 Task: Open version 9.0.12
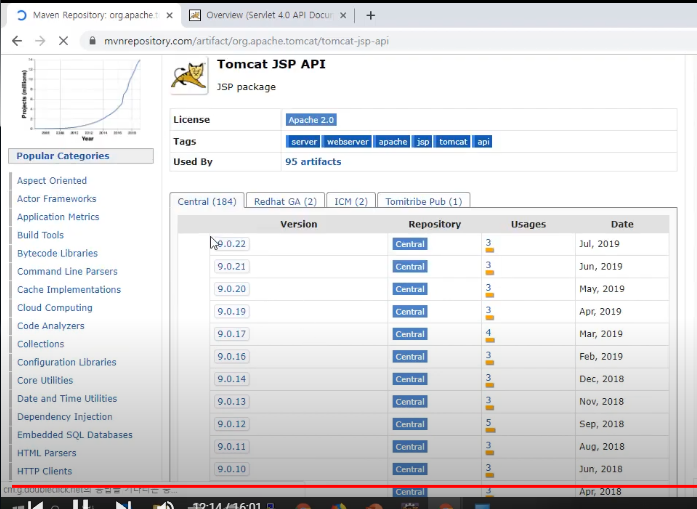point(232,424)
